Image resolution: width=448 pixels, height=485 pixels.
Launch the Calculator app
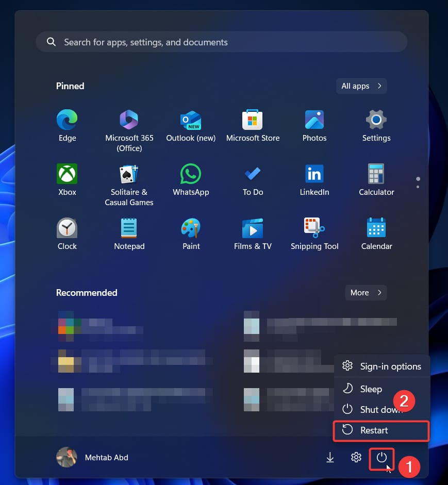[376, 179]
